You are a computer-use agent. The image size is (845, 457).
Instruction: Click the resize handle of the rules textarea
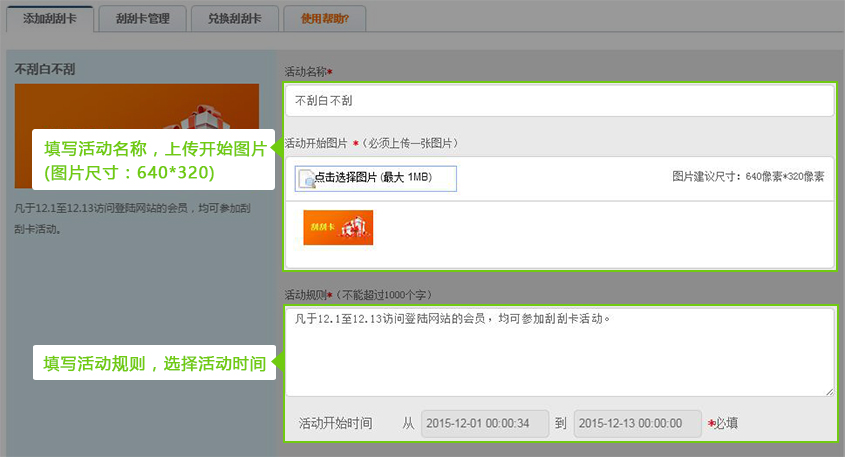coord(829,391)
